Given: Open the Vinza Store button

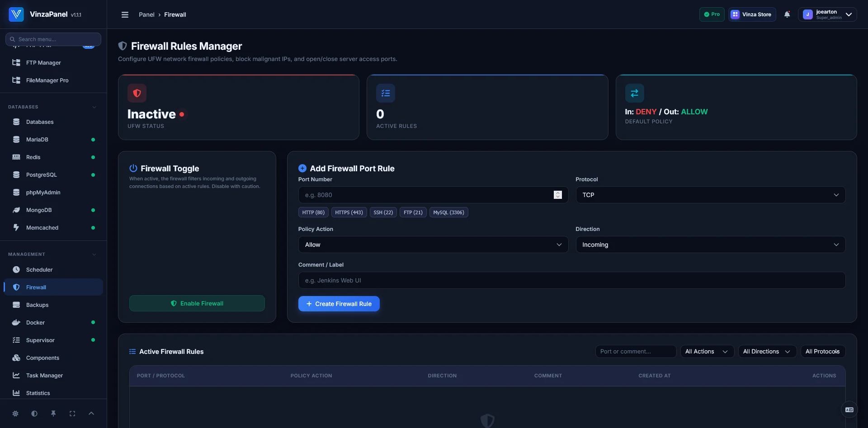Looking at the screenshot, I should coord(752,14).
